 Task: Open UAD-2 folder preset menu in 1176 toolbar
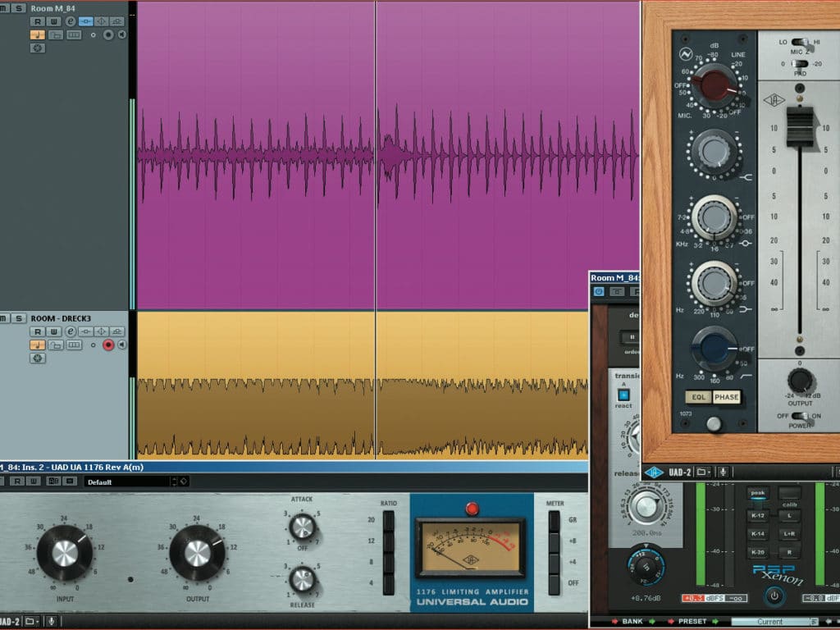(x=32, y=622)
